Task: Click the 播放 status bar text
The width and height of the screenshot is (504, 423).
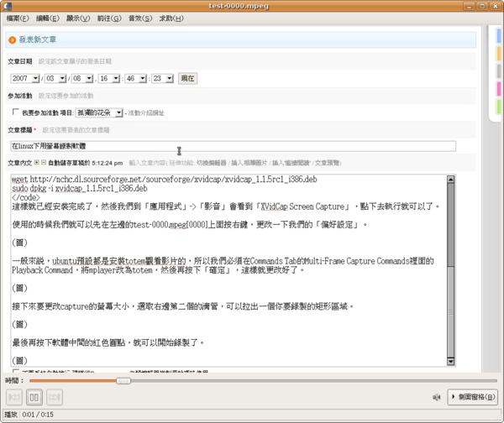Action: tap(11, 415)
